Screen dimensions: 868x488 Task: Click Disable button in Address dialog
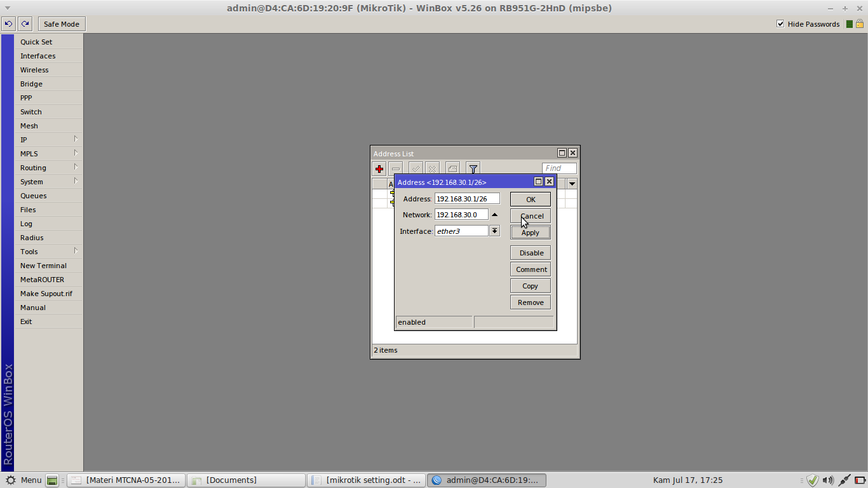(x=531, y=253)
